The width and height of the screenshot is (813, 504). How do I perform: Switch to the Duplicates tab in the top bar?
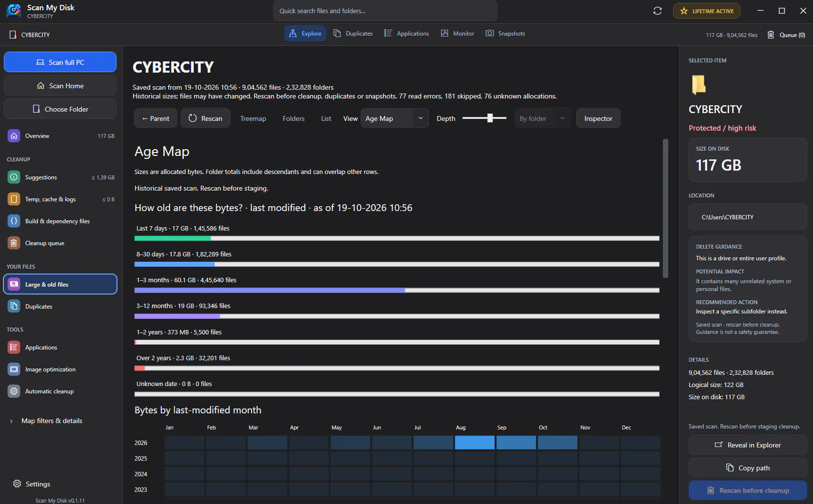coord(353,34)
